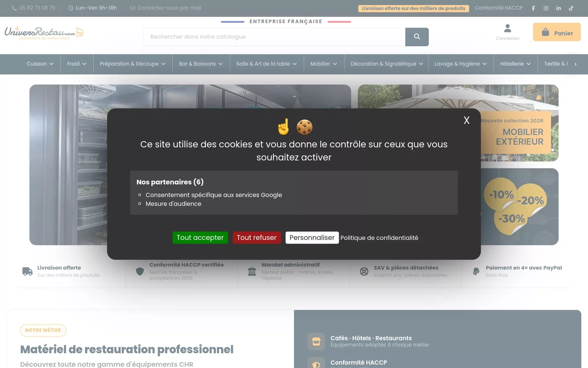Image resolution: width=588 pixels, height=368 pixels.
Task: Click the envelope icon for Contactez-nous par mail
Action: coord(132,8)
